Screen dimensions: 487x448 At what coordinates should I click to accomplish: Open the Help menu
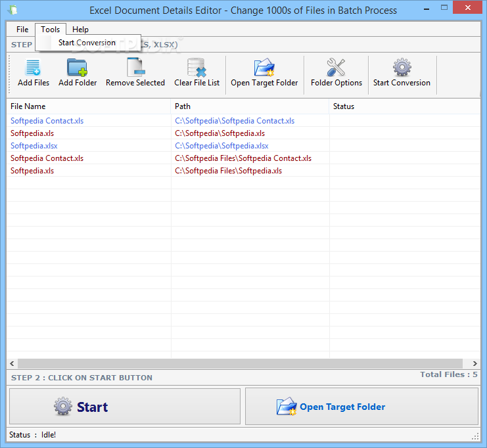[80, 30]
